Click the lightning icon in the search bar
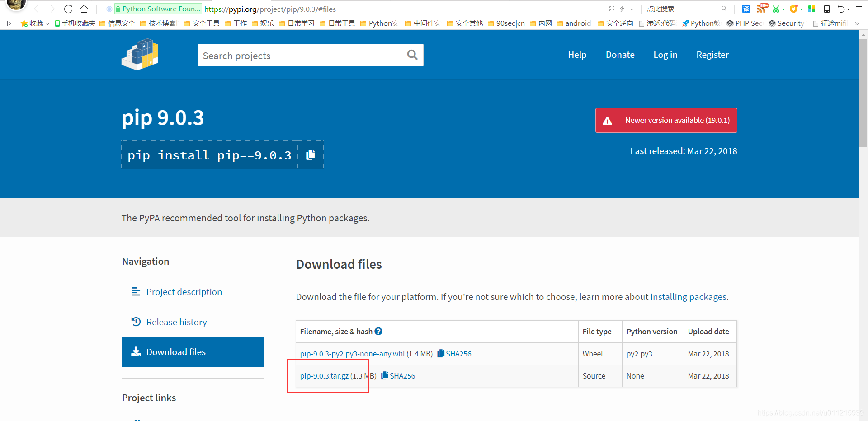The width and height of the screenshot is (868, 421). [622, 9]
